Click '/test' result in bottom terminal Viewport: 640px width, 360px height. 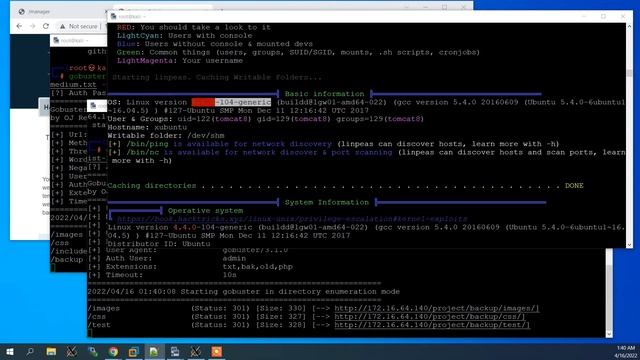click(x=99, y=325)
